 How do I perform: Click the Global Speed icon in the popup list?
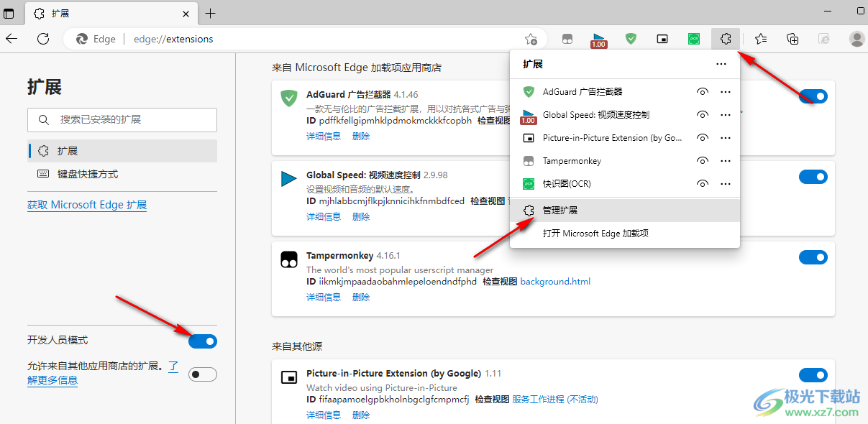[529, 116]
